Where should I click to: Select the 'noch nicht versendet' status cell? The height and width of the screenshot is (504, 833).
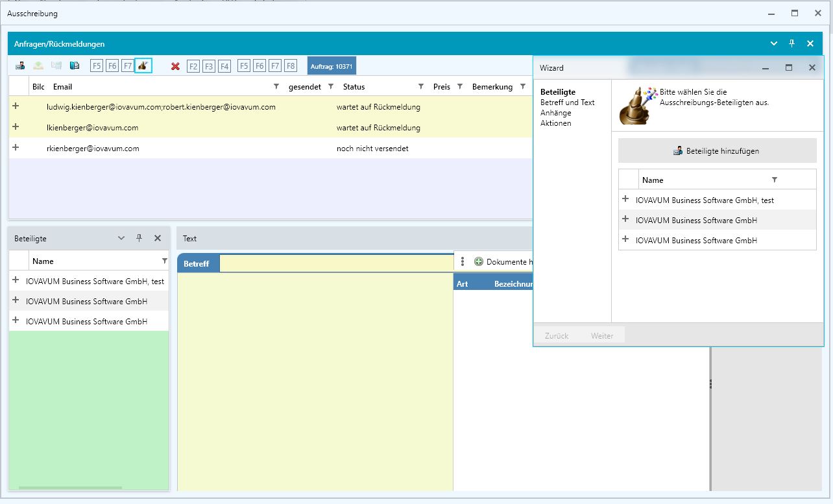pyautogui.click(x=372, y=148)
